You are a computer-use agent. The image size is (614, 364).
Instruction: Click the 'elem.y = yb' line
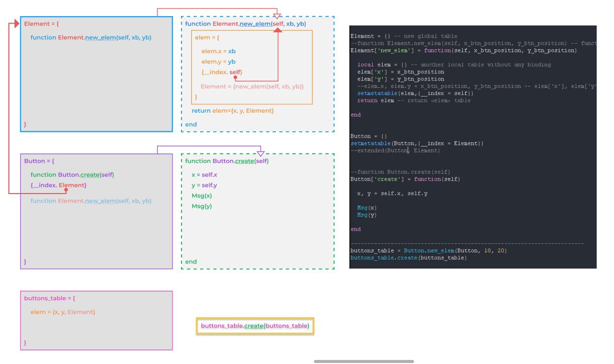pos(219,62)
